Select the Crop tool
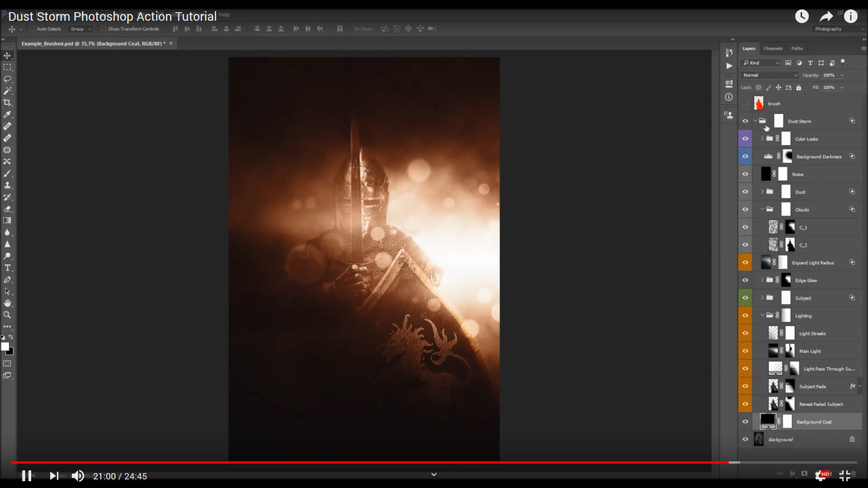 [x=7, y=102]
